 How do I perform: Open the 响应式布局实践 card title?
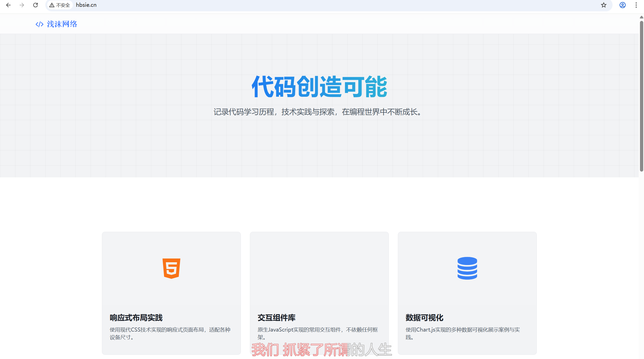tap(136, 318)
